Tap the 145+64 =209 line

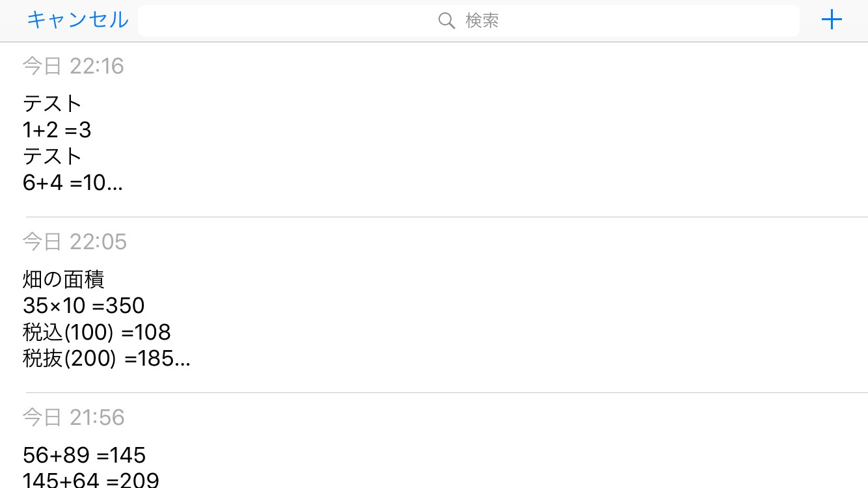tap(90, 480)
